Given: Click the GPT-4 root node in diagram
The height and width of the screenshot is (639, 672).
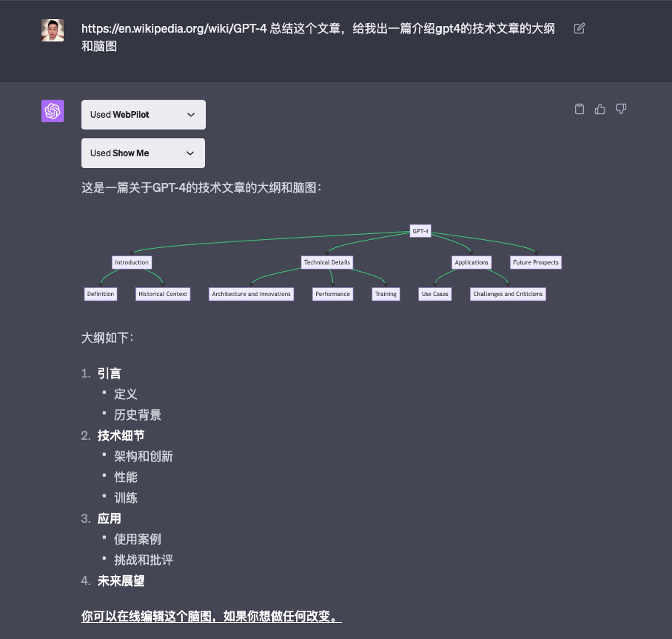Looking at the screenshot, I should [420, 231].
